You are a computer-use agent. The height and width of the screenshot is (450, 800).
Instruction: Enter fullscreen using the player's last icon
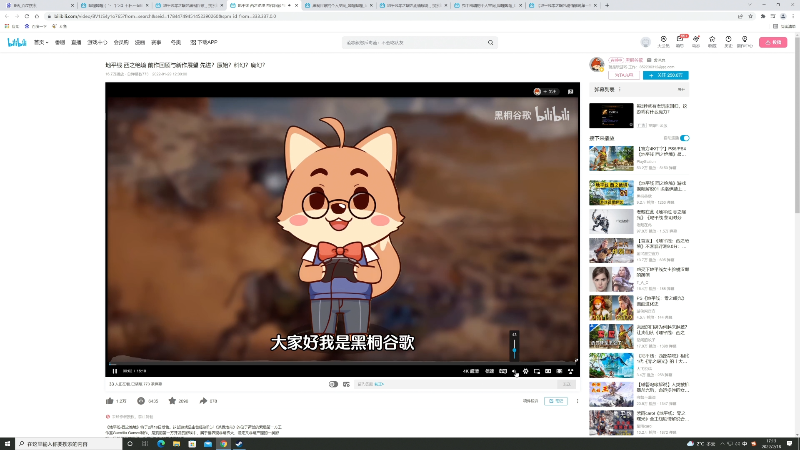[570, 371]
